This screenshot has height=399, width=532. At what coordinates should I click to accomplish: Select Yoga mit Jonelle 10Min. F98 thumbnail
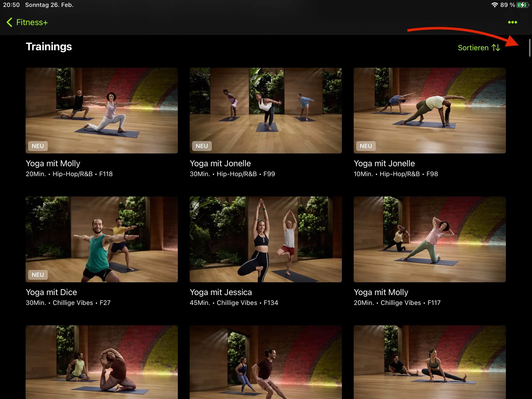[x=430, y=110]
